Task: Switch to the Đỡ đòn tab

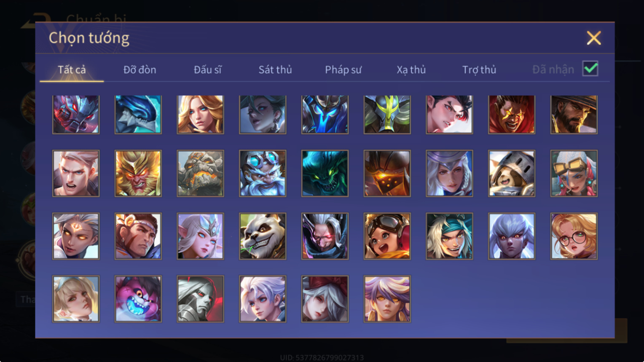Action: pyautogui.click(x=140, y=70)
